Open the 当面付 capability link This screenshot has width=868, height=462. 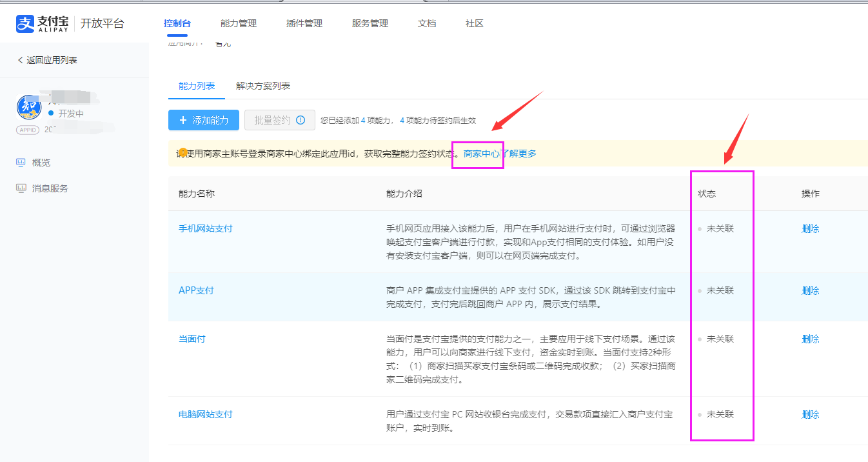click(x=192, y=339)
